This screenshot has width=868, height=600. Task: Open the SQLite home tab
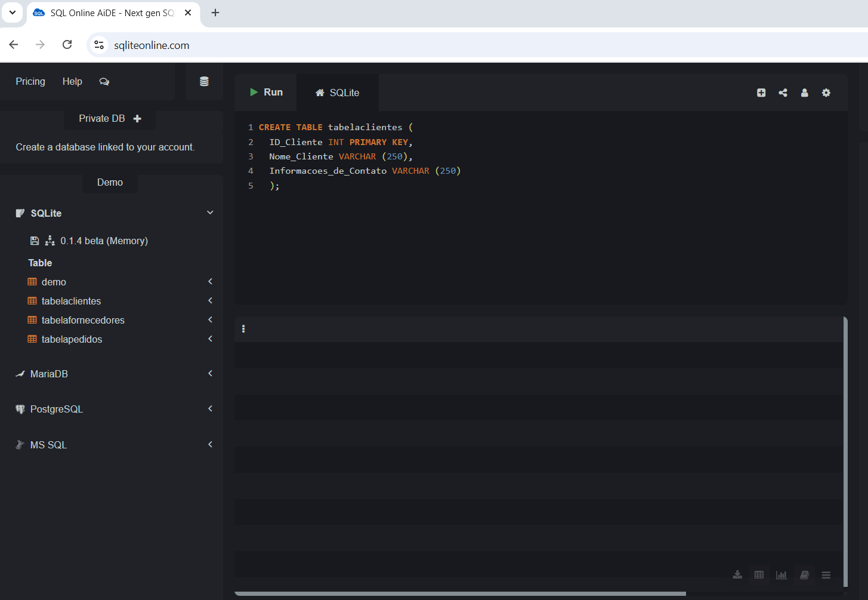click(x=338, y=93)
